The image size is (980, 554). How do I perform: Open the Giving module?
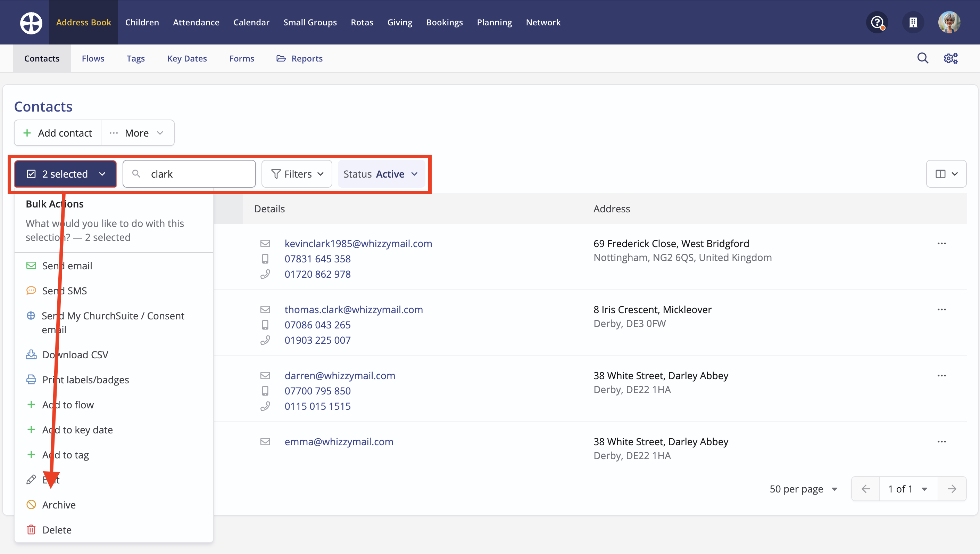point(399,23)
